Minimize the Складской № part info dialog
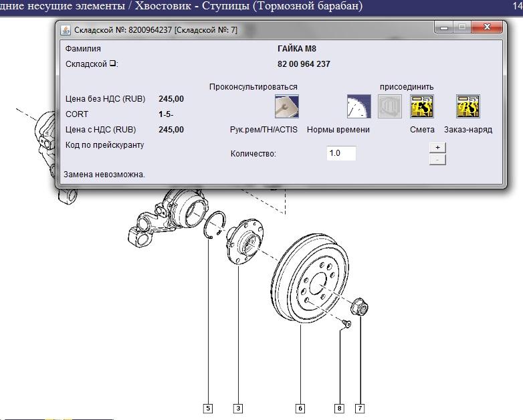This screenshot has height=420, width=523. click(x=443, y=29)
